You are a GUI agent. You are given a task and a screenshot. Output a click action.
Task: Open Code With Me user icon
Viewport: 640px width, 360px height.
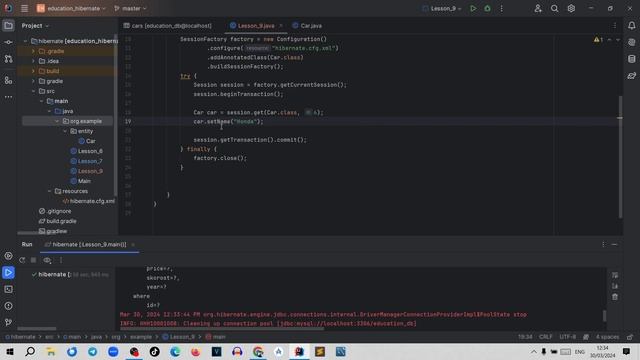538,8
